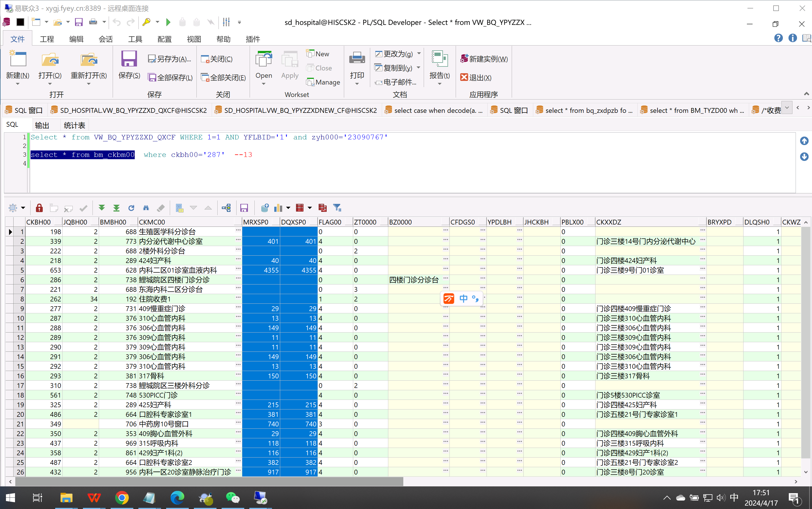The image size is (812, 509).
Task: Open the 工具 ribbon menu
Action: [135, 39]
